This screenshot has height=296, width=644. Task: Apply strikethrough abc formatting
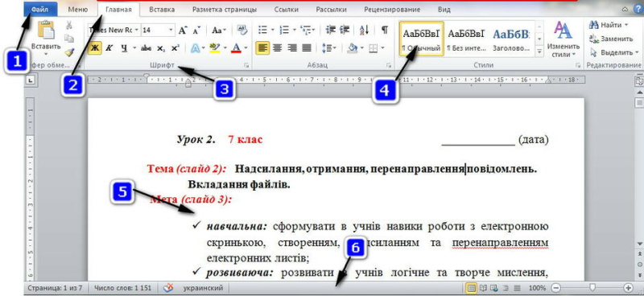point(146,48)
